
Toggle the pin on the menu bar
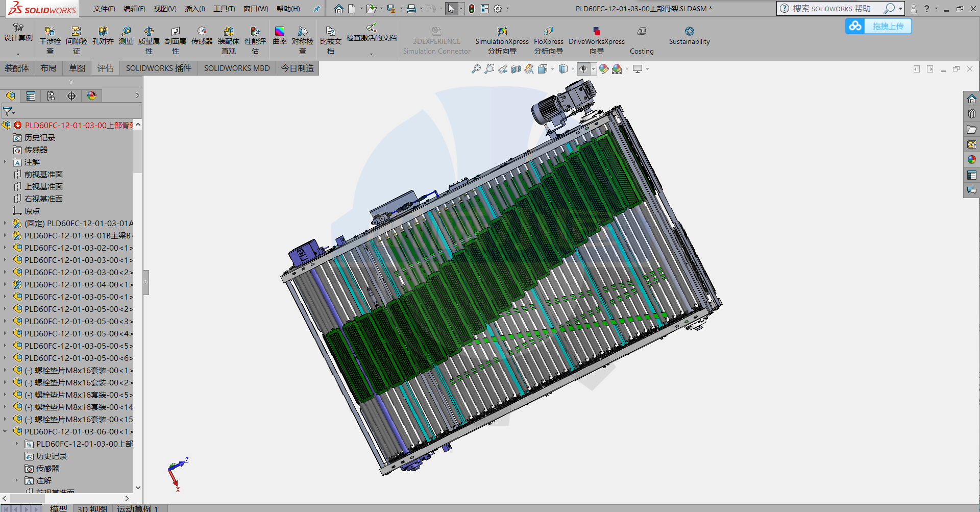pos(316,9)
